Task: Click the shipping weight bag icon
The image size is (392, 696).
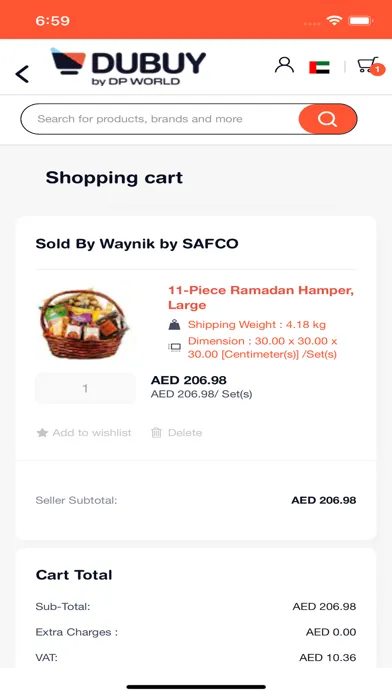Action: click(174, 324)
